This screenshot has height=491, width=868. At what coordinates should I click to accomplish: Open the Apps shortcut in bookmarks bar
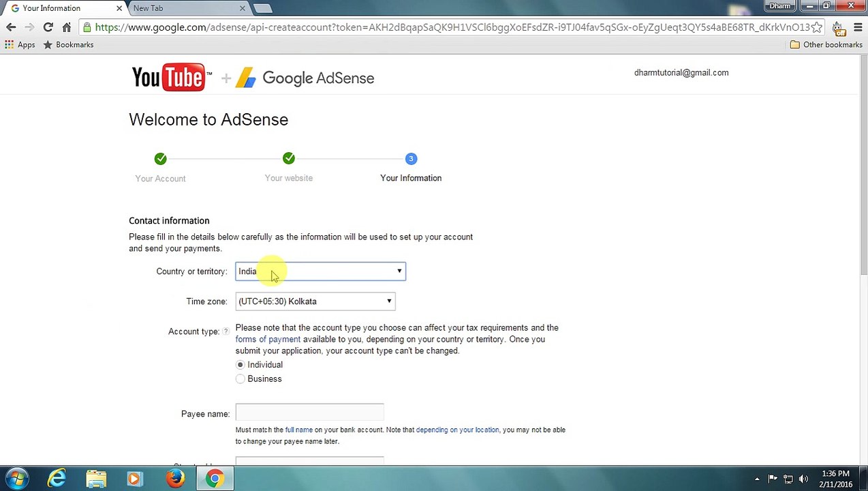click(x=20, y=44)
